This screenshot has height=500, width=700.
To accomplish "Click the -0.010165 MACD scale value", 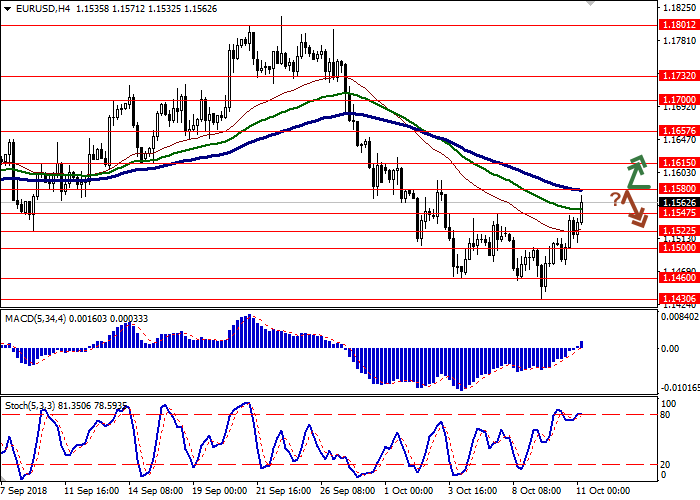I will coord(679,387).
